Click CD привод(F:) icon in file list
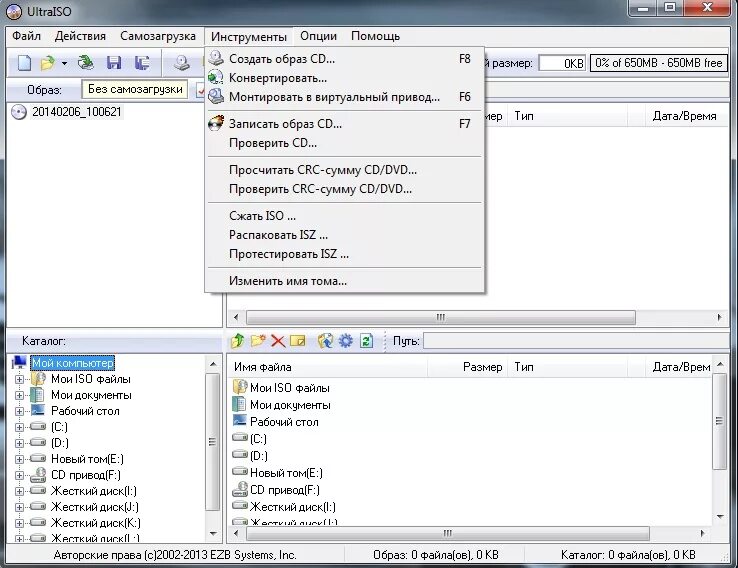 [240, 489]
